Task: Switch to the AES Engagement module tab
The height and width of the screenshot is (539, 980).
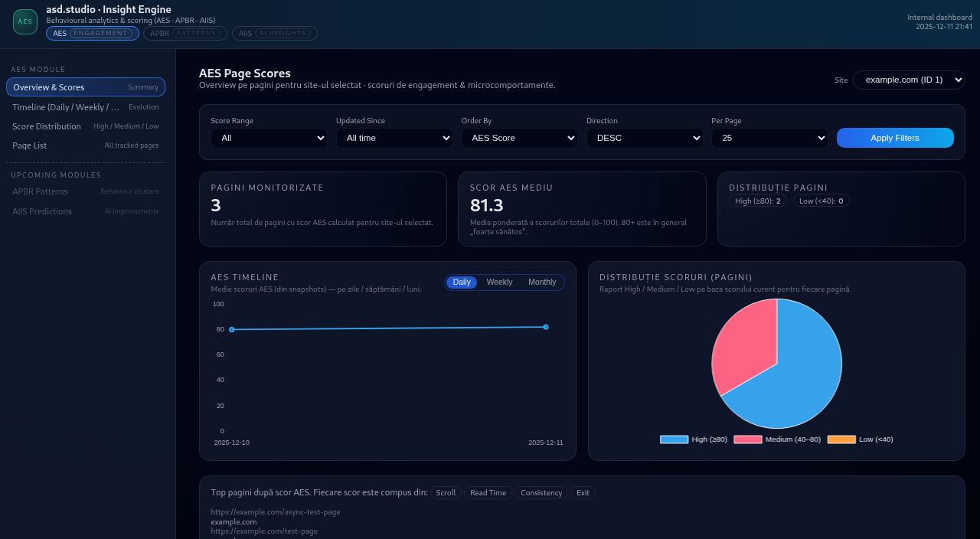Action: 92,34
